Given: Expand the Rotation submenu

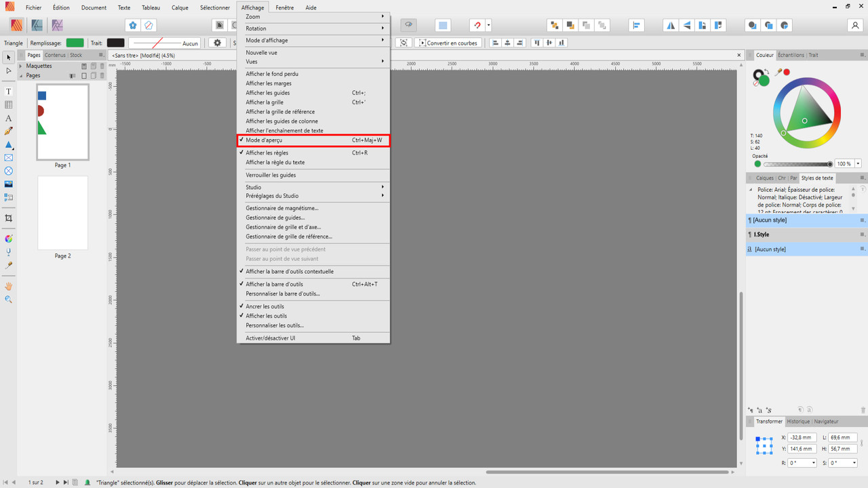Looking at the screenshot, I should point(313,28).
